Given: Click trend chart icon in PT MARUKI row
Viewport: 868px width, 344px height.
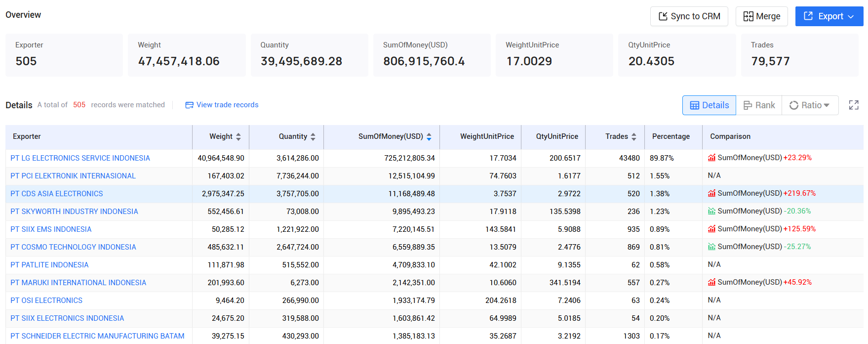Looking at the screenshot, I should (x=711, y=282).
